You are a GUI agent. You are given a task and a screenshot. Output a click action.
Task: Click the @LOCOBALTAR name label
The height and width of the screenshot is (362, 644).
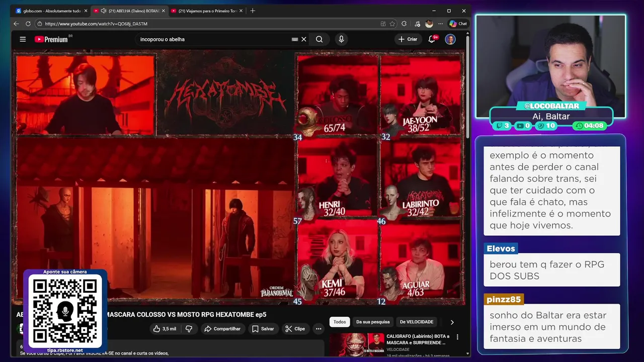(551, 106)
